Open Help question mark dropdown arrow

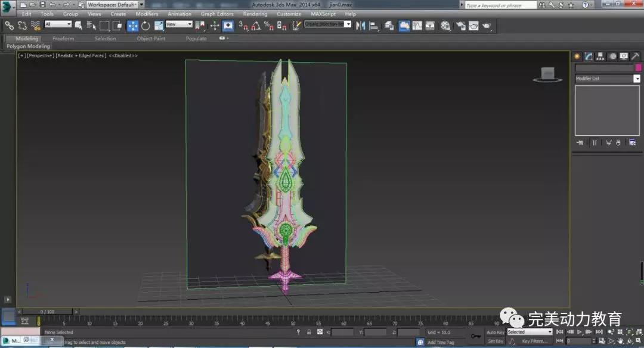592,5
